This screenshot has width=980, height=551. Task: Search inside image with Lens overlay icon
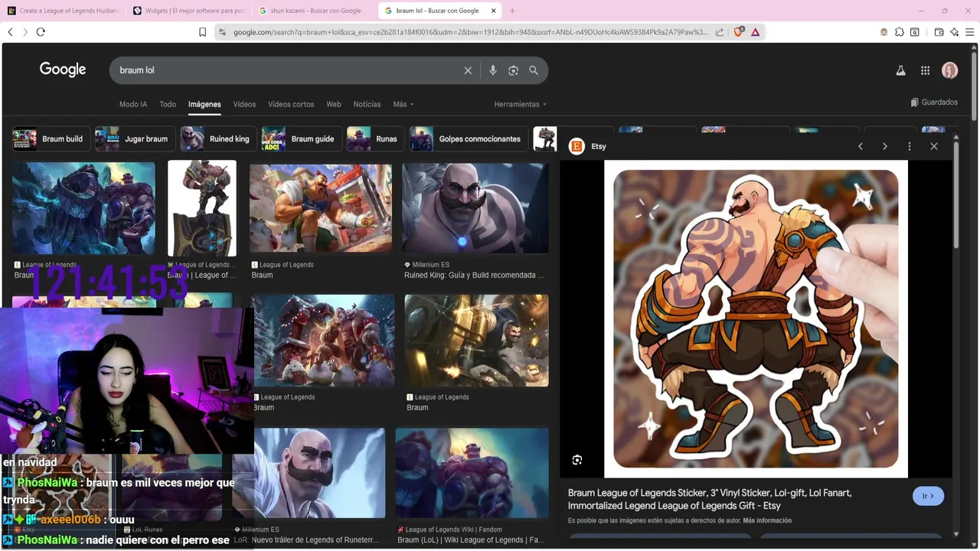[x=577, y=460]
